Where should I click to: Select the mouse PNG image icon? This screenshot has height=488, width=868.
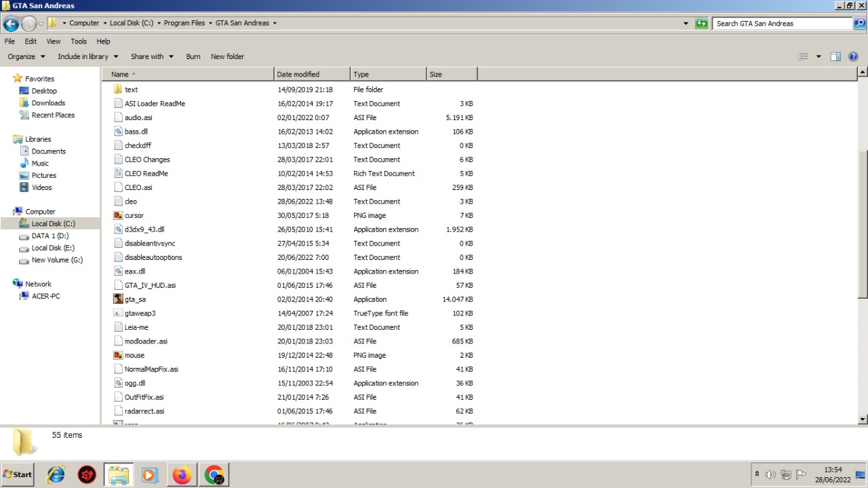point(118,355)
